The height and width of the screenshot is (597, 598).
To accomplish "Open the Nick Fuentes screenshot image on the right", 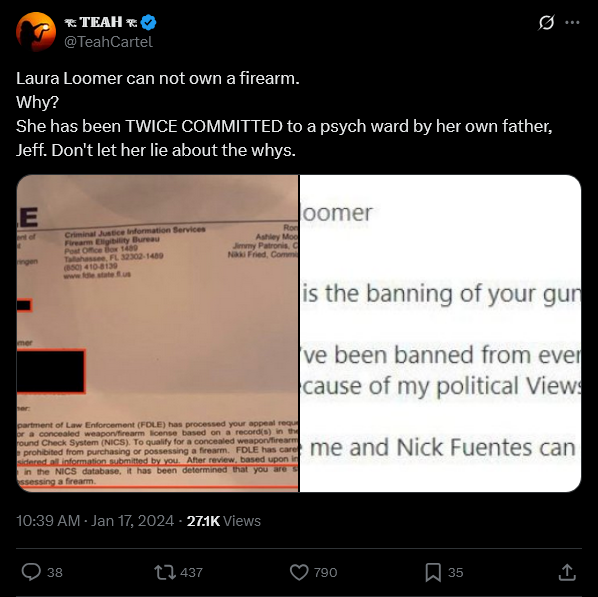I will pos(440,333).
